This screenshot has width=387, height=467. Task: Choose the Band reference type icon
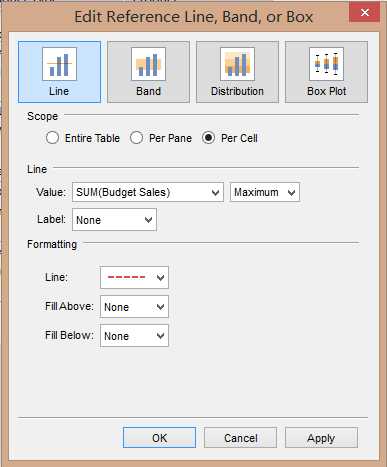[148, 72]
